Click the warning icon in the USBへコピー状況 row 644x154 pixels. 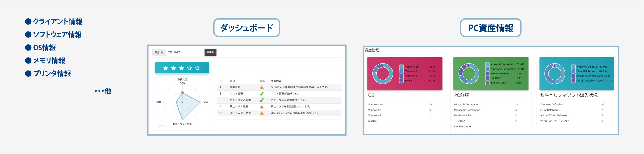click(261, 113)
